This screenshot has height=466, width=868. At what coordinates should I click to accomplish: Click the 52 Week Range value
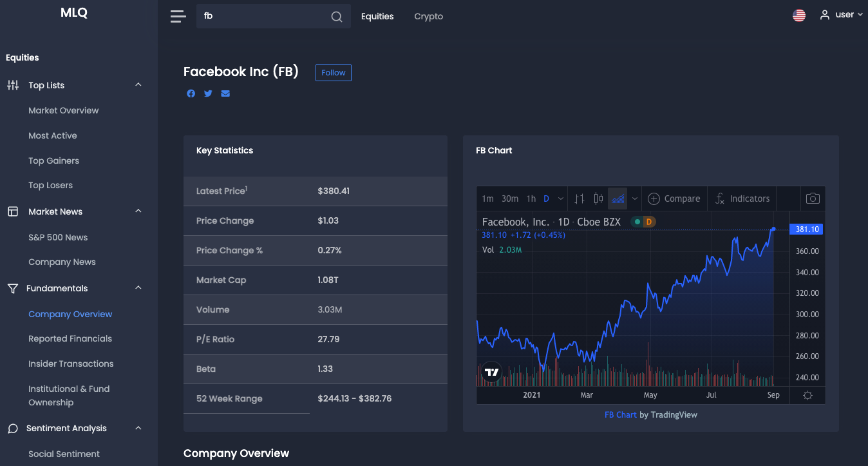point(355,399)
